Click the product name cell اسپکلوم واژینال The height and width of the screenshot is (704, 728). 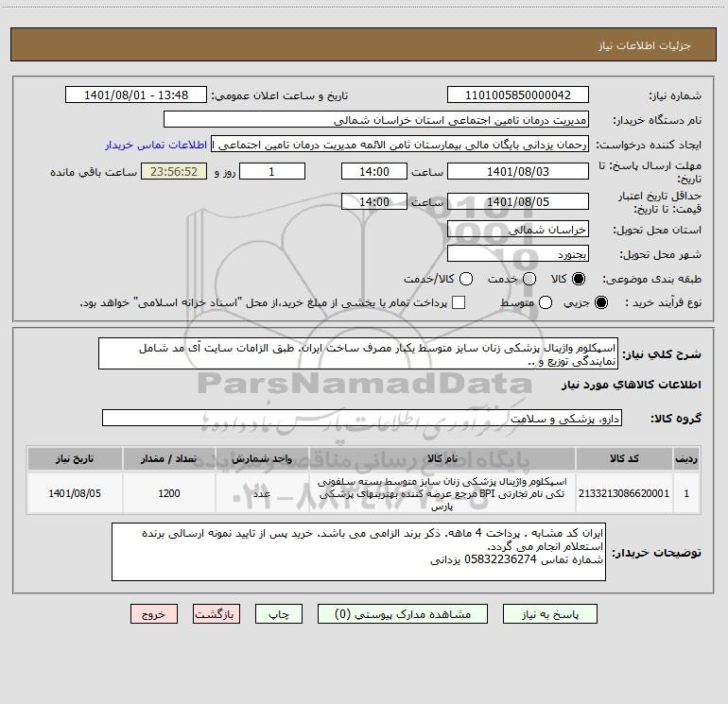(442, 494)
